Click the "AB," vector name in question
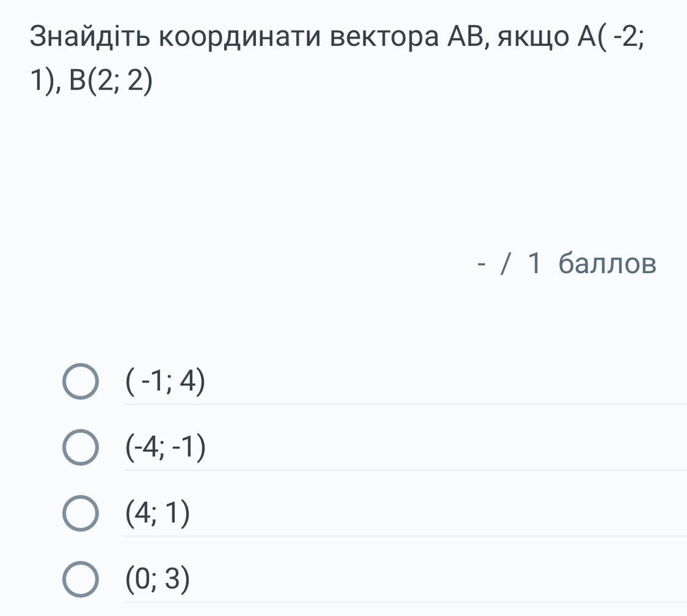Viewport: 687px width, 616px height. click(x=468, y=38)
